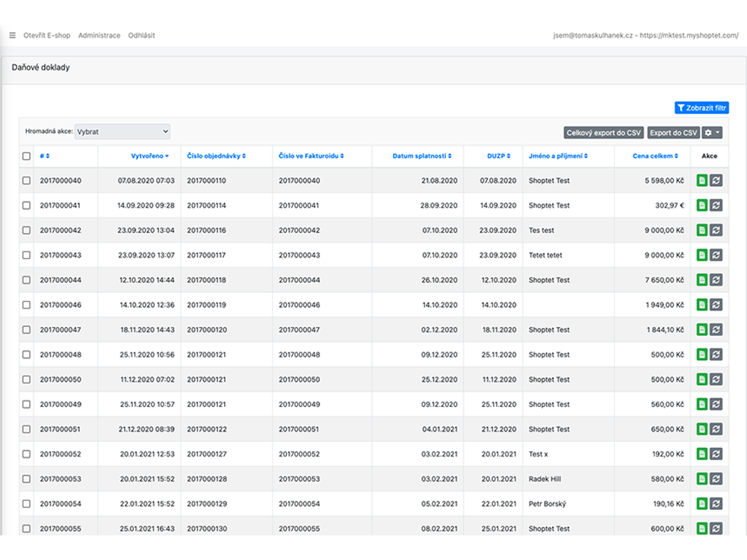Open the document icon for invoice 2017000050
747x560 pixels.
701,379
